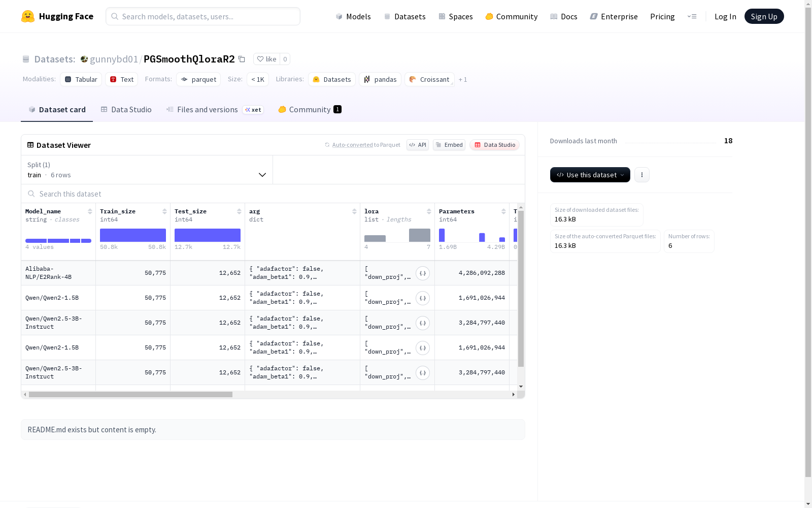The height and width of the screenshot is (508, 812).
Task: Go to Spaces in the top navigation
Action: [x=456, y=17]
